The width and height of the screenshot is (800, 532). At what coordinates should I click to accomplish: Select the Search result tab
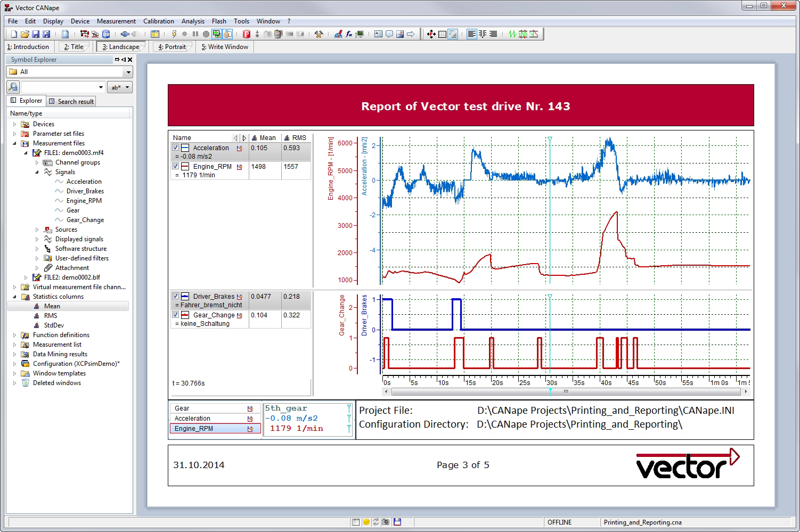pyautogui.click(x=71, y=101)
